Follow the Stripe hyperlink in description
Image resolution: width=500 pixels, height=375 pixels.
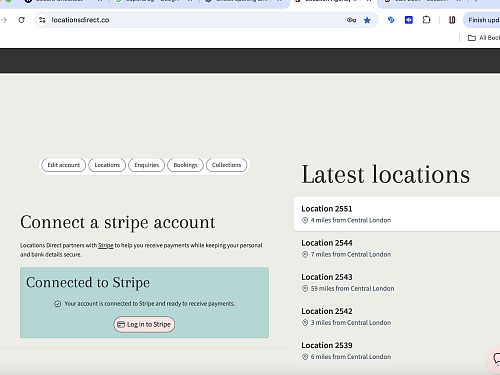(106, 245)
